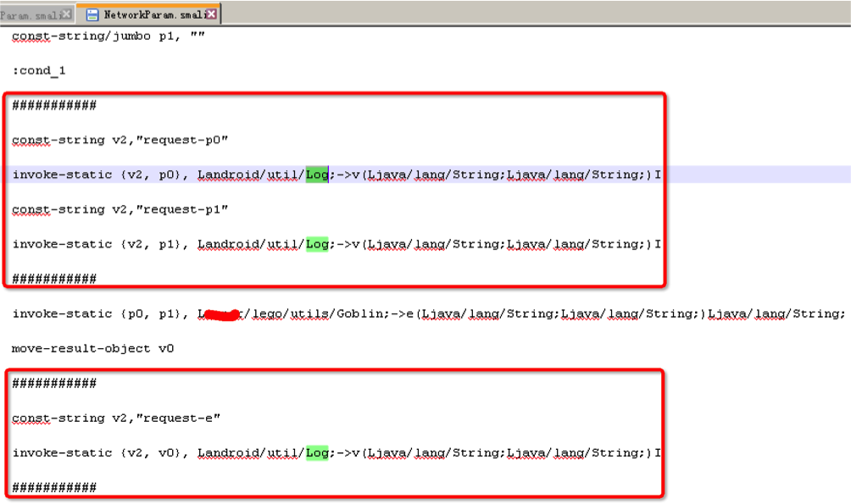Click the const-string v2,"request-p1" line
Screen dimensions: 851x504
[120, 209]
